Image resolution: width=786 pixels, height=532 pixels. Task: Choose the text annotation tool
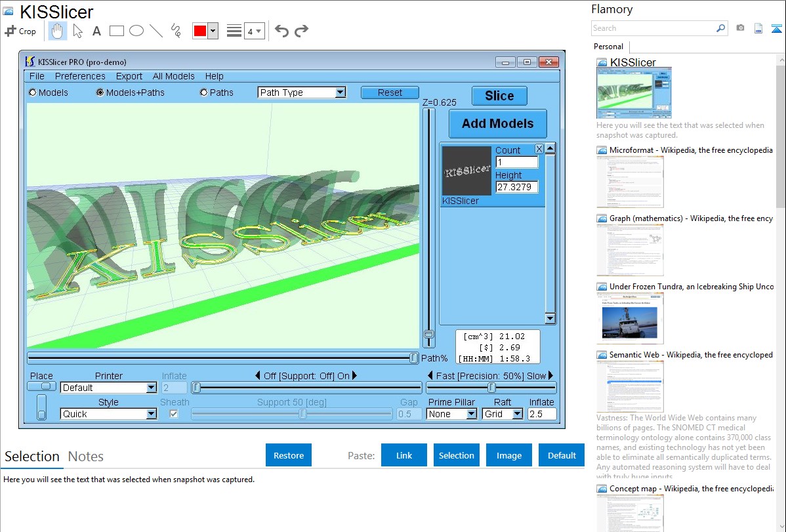[96, 31]
